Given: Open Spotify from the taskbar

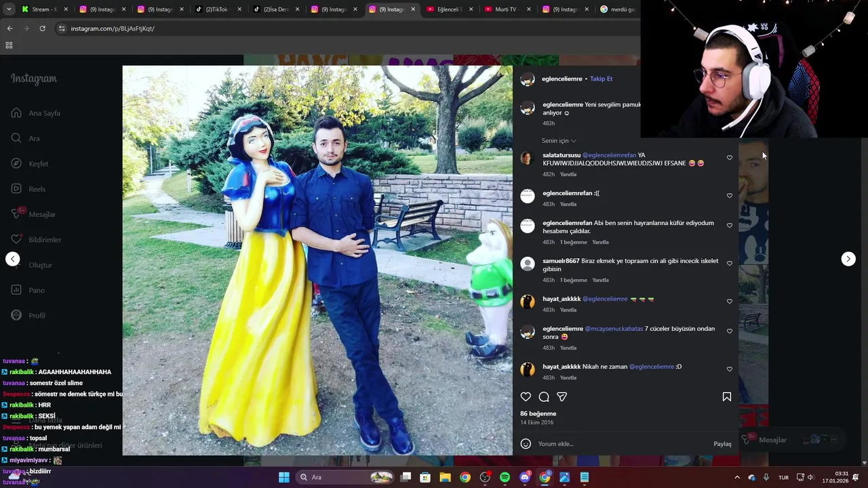Looking at the screenshot, I should (x=505, y=477).
